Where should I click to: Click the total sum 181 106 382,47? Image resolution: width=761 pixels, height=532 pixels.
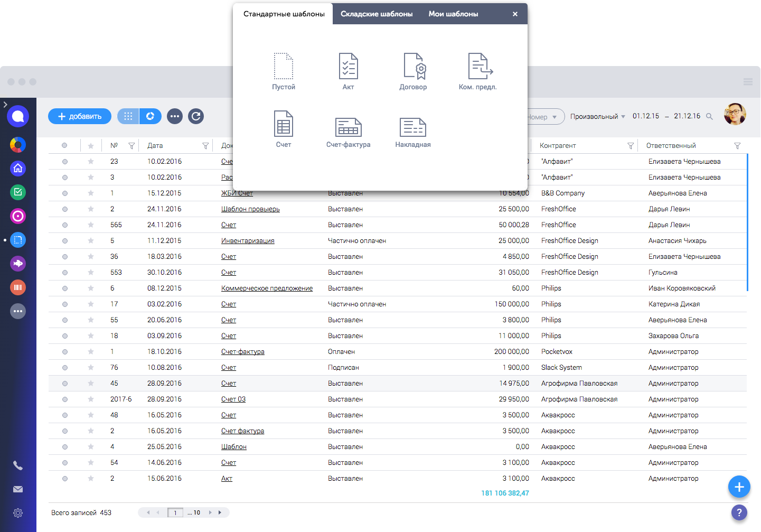coord(505,493)
